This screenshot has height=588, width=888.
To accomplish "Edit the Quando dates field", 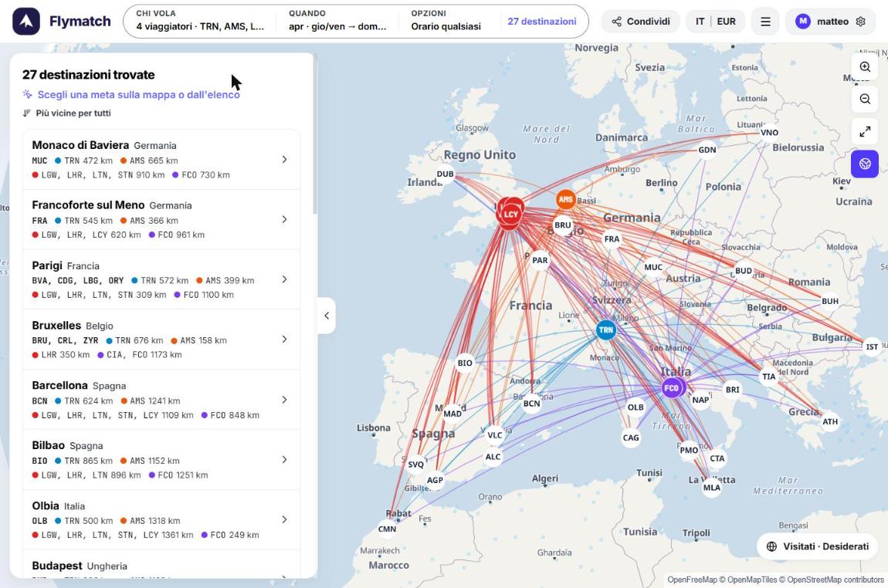I will 337,20.
